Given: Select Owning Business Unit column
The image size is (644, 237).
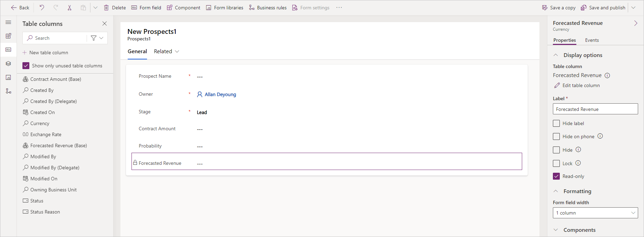Looking at the screenshot, I should [x=50, y=190].
